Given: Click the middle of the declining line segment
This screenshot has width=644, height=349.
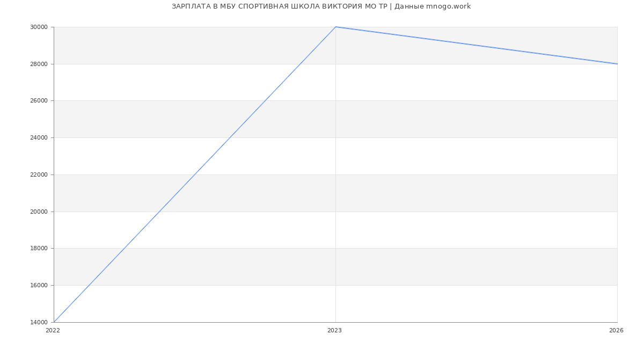Looking at the screenshot, I should (x=477, y=45).
